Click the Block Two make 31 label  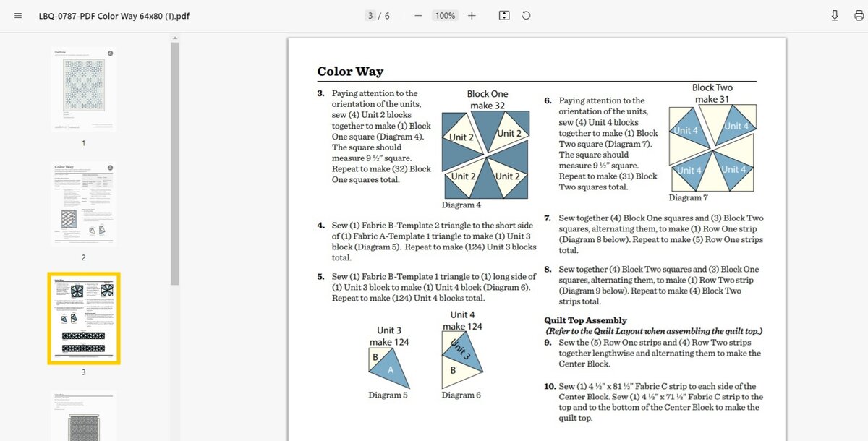[712, 93]
